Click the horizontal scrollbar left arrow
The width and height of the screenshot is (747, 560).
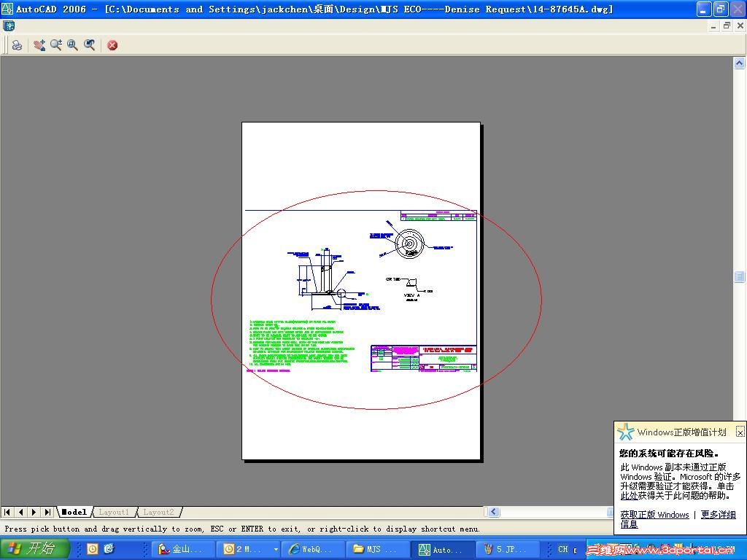tap(494, 512)
